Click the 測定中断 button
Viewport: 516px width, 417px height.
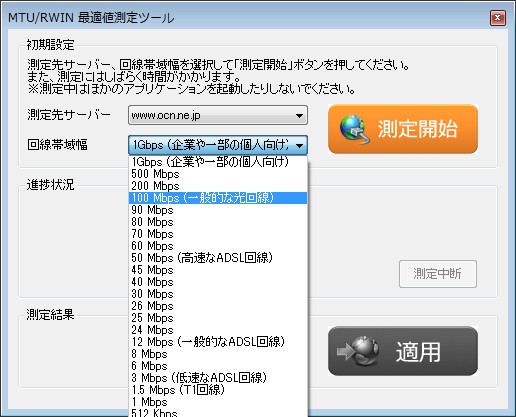pyautogui.click(x=438, y=274)
